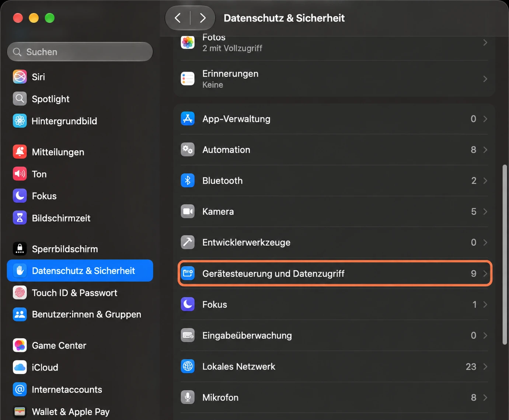Click the count 23 for Lokales Netzwerk

[471, 367]
